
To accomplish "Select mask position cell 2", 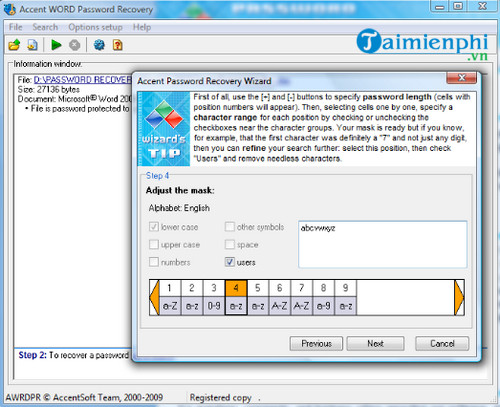I will [x=192, y=297].
